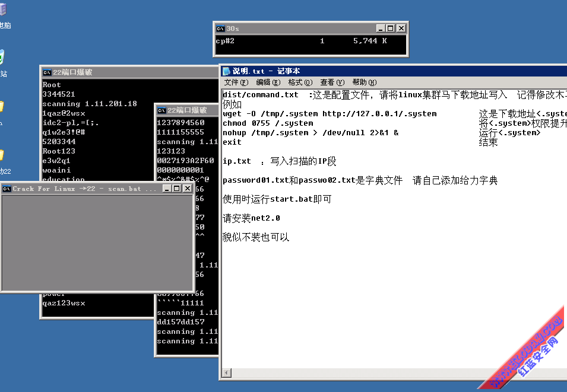Screen dimensions: 567x392
Task: Maximize the Crack For Linux scan.bat window
Action: [176, 188]
